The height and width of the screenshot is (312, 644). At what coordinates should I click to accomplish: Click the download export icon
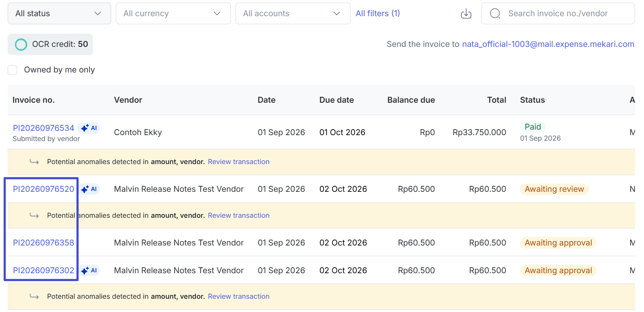pyautogui.click(x=466, y=14)
